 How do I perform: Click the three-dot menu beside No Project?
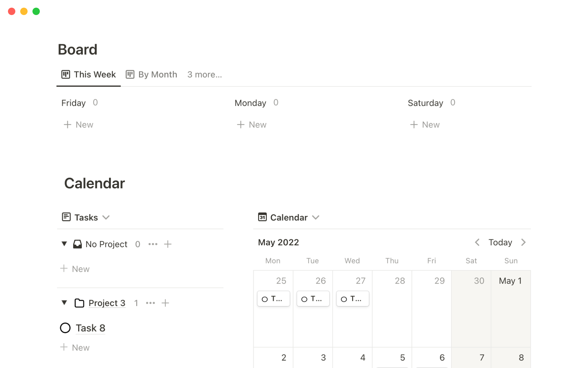click(153, 244)
